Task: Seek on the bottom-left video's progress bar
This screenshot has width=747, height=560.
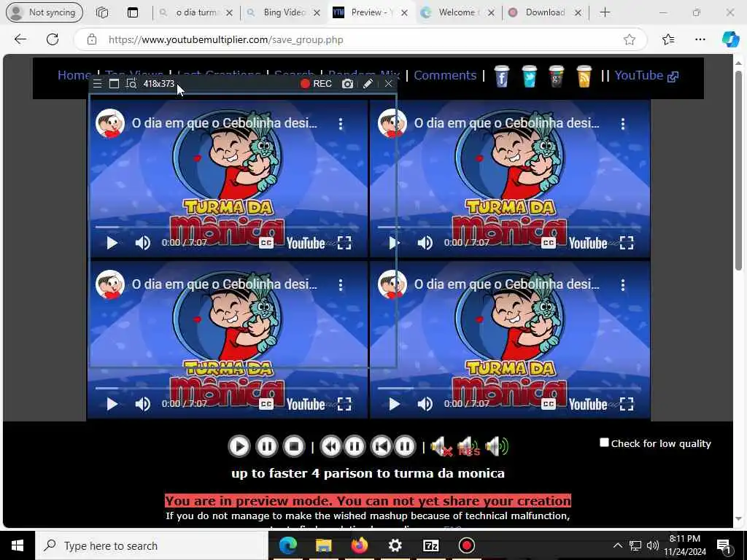Action: pos(228,388)
